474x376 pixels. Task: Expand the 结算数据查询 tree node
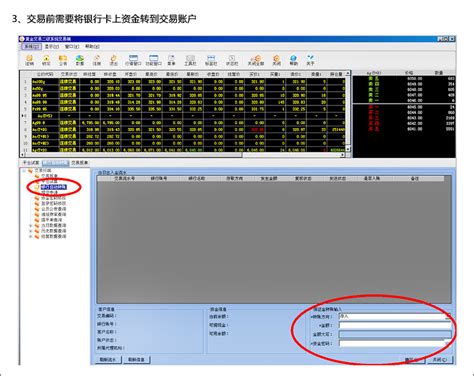[x=31, y=237]
